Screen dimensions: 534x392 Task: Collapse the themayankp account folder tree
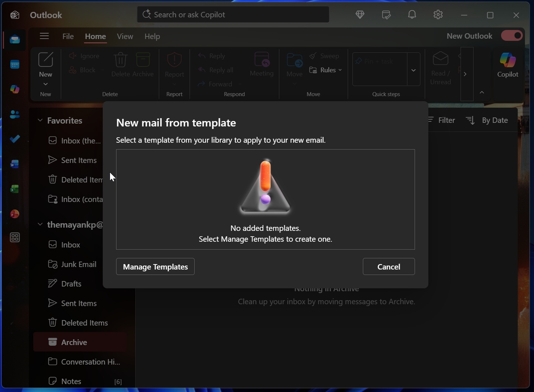tap(40, 224)
